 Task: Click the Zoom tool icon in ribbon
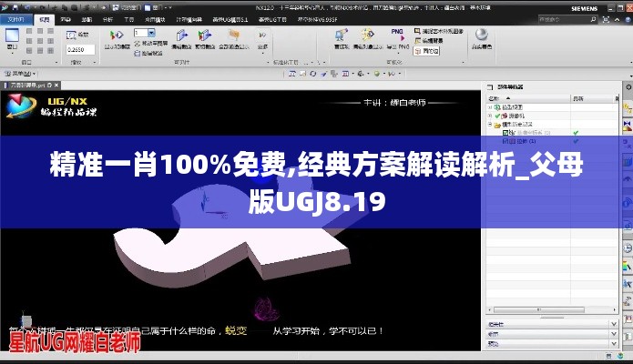(x=71, y=35)
